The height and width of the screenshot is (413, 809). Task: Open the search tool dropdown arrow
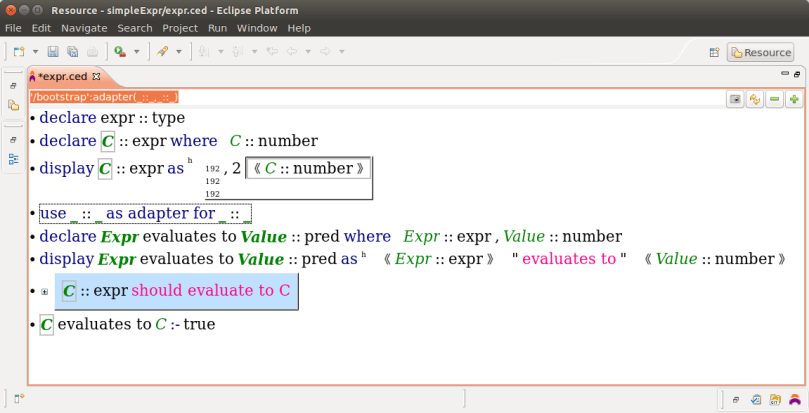coord(179,52)
